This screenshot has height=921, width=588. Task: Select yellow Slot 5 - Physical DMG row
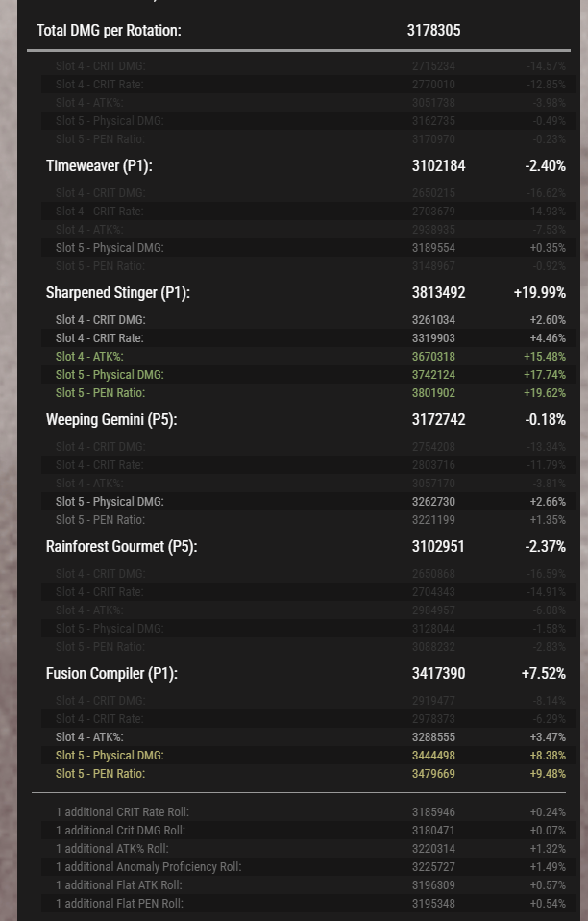308,756
